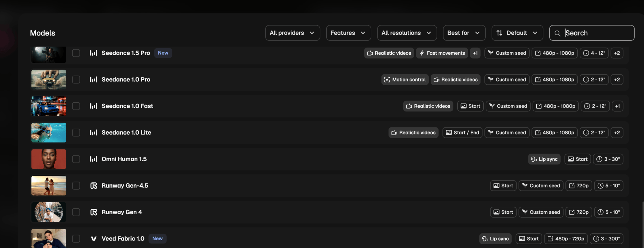Tick the Seedance 1.5 Pro checkbox

(x=76, y=53)
